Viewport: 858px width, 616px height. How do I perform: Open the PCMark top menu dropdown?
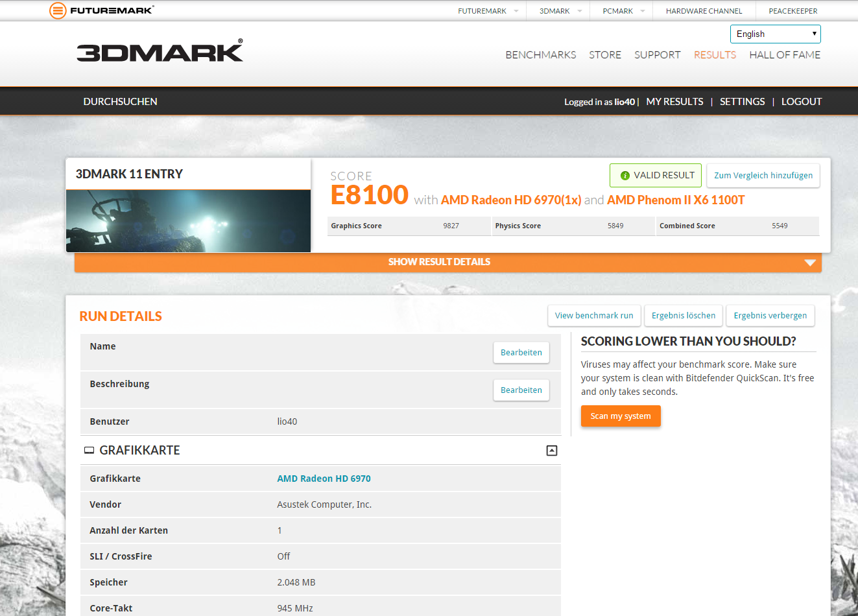[624, 11]
